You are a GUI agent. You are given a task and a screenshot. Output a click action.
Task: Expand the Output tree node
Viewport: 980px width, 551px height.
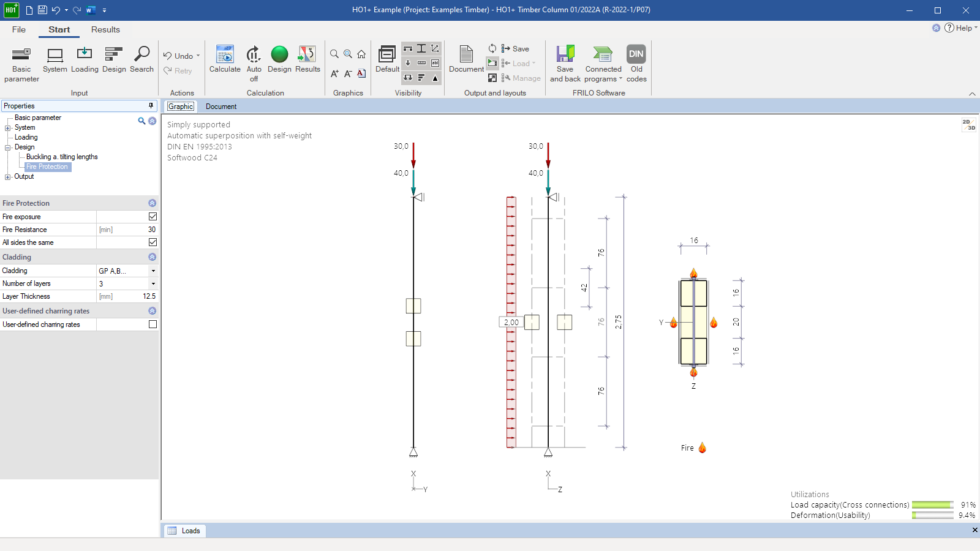click(x=8, y=177)
